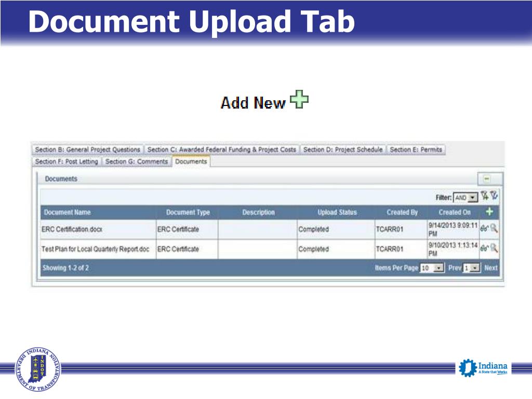
Task: Go to Section F: Post Letting tab
Action: pos(66,162)
